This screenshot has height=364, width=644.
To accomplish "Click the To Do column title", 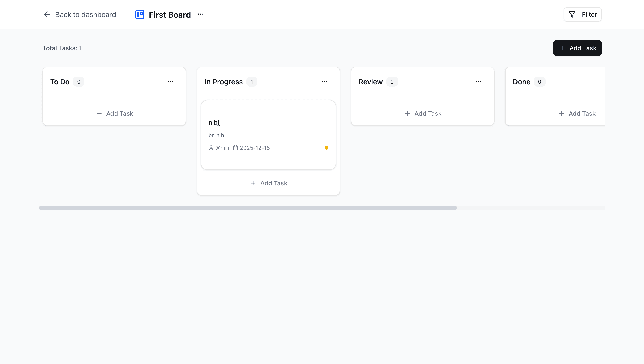I will pyautogui.click(x=60, y=82).
